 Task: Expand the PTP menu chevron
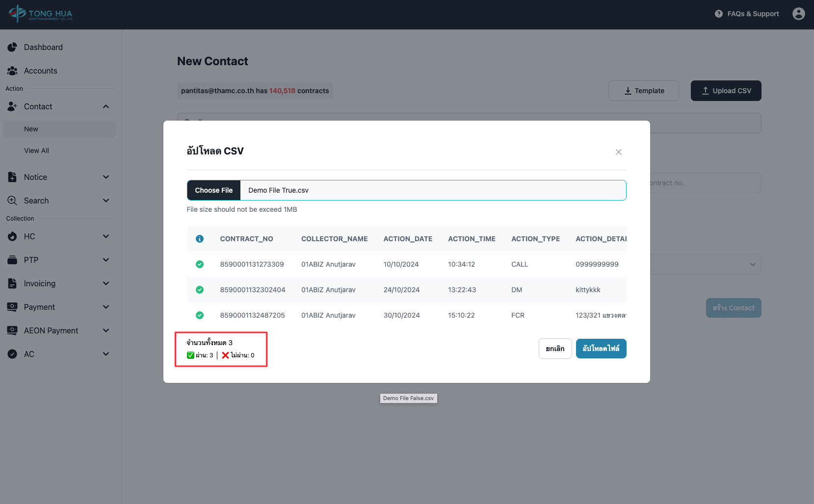106,260
